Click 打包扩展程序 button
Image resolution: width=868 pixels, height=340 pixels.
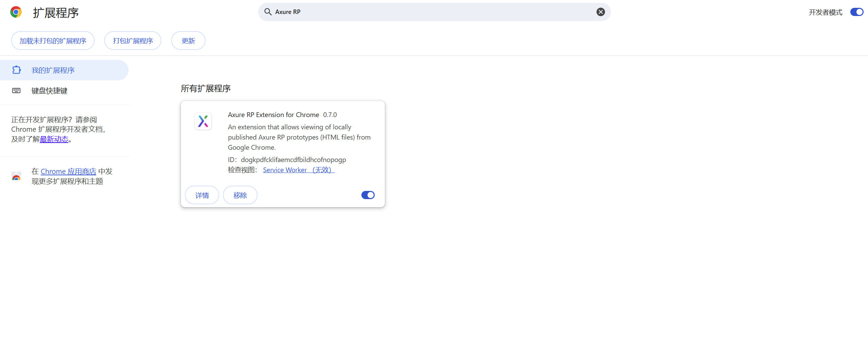133,41
